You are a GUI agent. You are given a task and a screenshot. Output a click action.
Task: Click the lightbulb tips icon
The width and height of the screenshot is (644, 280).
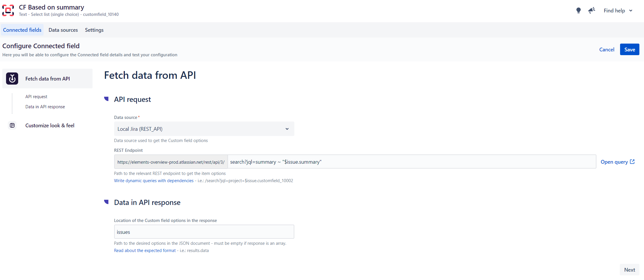click(x=578, y=11)
